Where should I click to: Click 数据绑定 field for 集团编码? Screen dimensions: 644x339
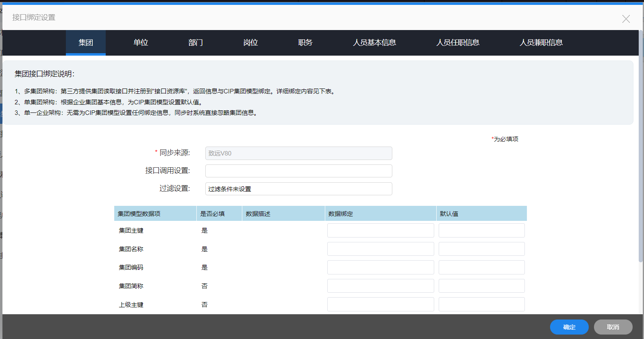coord(381,268)
